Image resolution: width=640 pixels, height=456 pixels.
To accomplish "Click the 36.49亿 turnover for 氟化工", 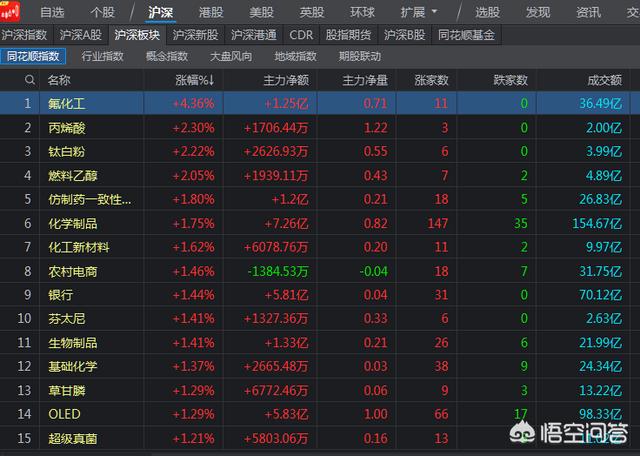I will [601, 104].
